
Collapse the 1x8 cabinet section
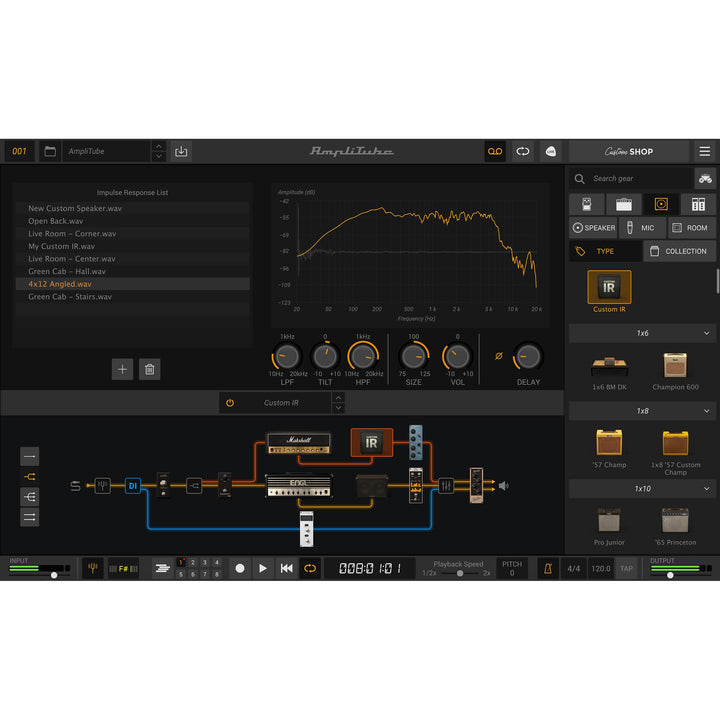[x=642, y=411]
